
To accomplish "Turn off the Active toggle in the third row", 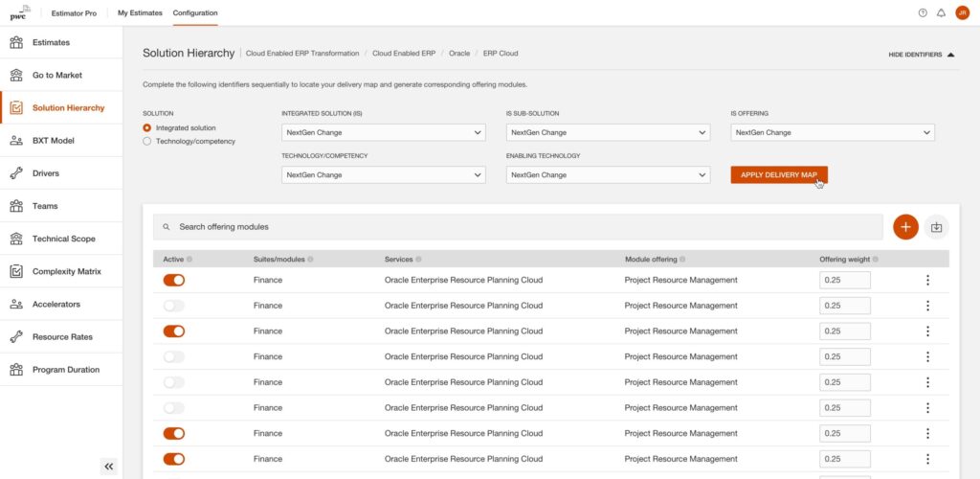I will 174,331.
